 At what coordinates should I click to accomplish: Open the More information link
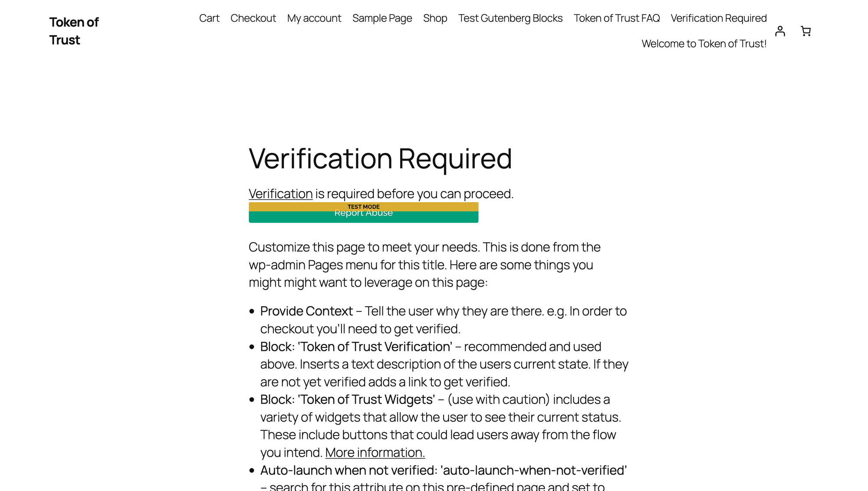coord(375,452)
